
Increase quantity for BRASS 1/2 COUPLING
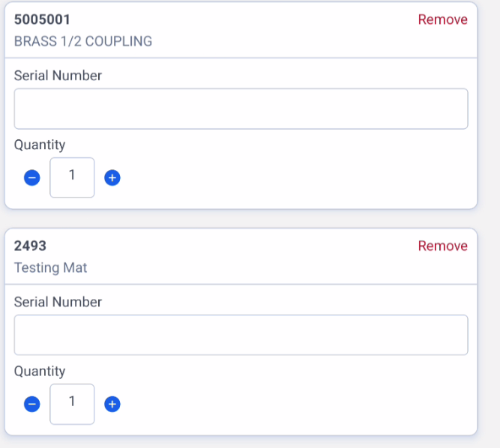[112, 178]
